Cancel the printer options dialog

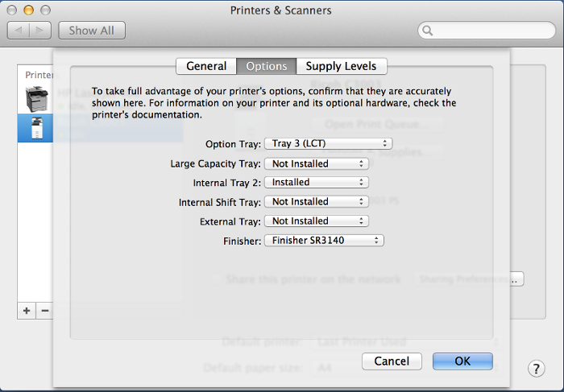[x=392, y=361]
